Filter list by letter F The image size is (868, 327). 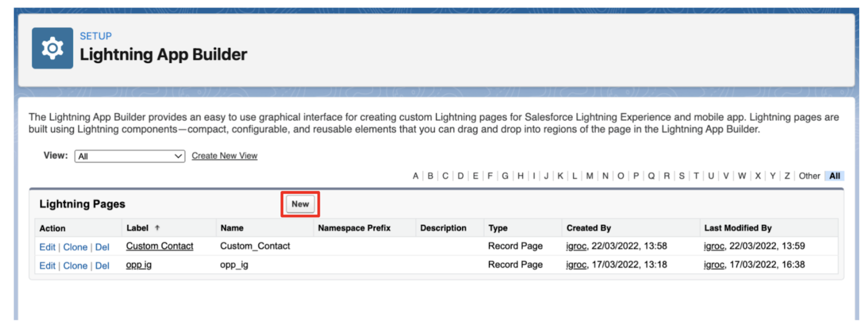coord(490,176)
